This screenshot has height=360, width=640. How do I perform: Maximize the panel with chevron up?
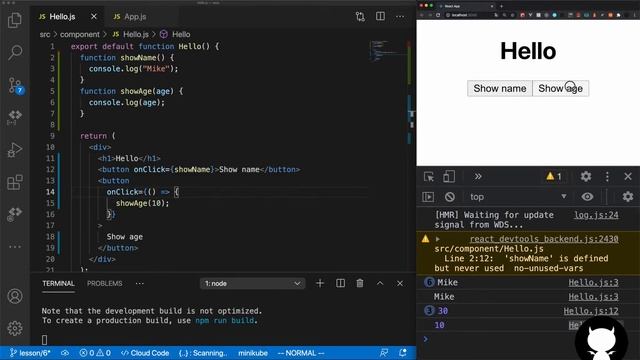[x=380, y=283]
